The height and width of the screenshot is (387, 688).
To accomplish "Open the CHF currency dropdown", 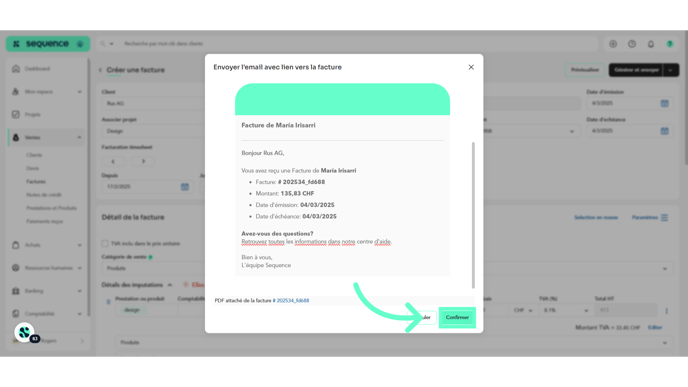I will pyautogui.click(x=522, y=310).
